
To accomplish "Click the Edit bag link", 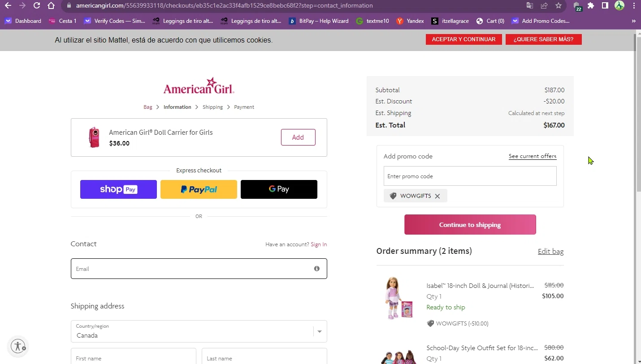I will point(550,252).
